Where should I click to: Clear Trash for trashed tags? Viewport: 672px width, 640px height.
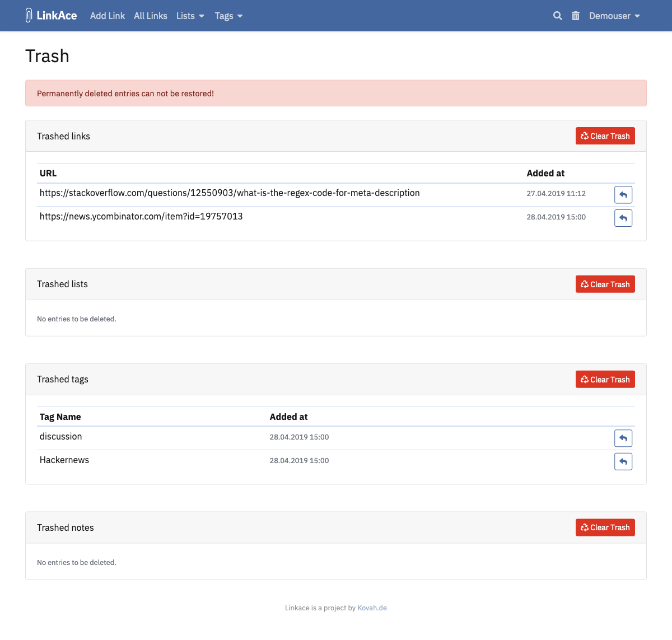[x=605, y=379]
